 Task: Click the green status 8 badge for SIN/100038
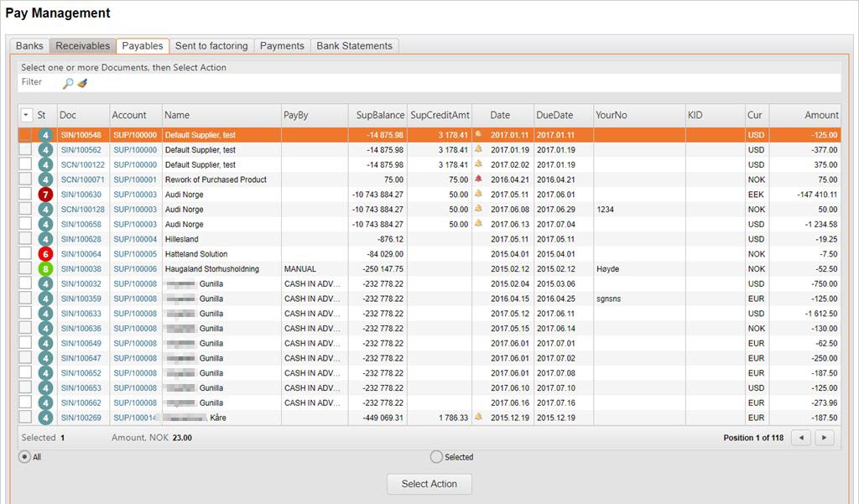(x=45, y=269)
